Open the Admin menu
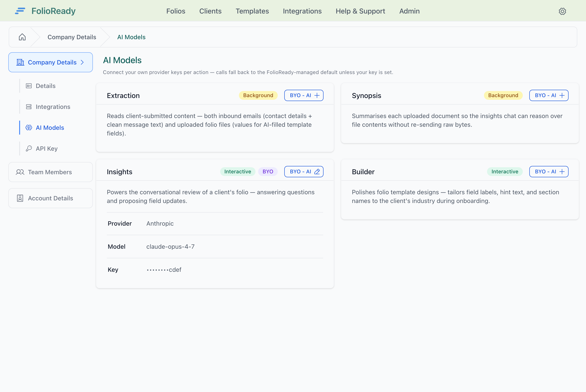The width and height of the screenshot is (586, 392). coord(409,11)
